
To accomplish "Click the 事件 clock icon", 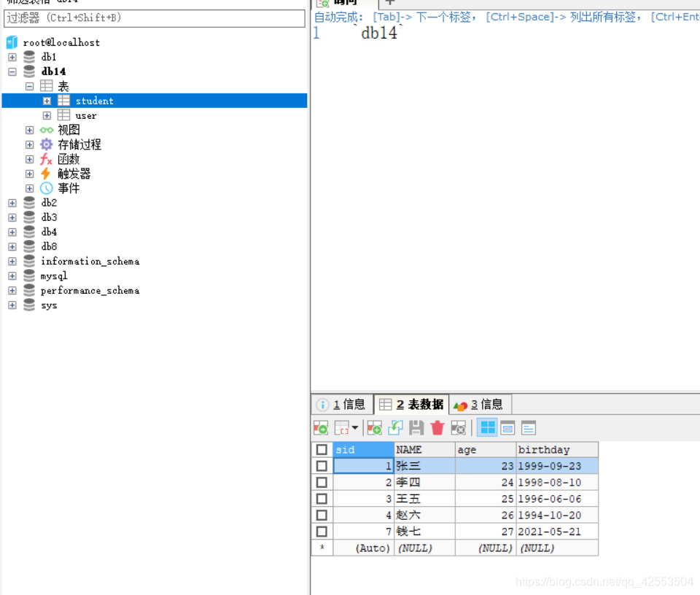I will pyautogui.click(x=47, y=188).
